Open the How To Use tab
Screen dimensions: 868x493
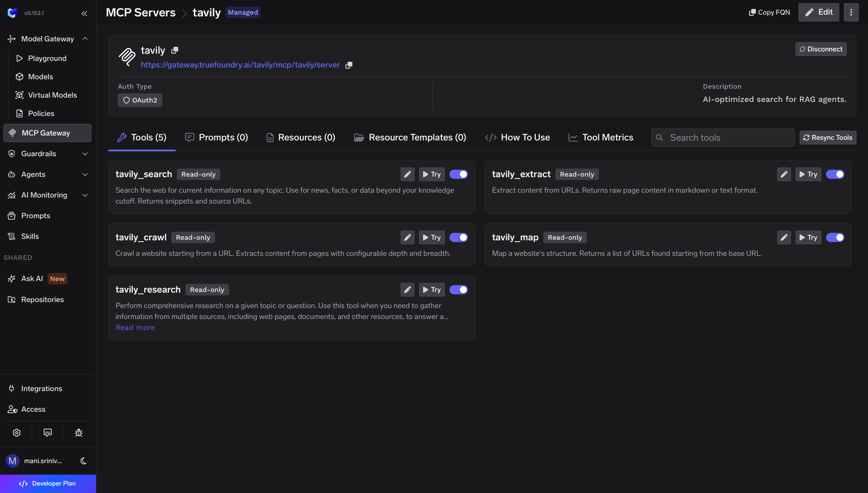pyautogui.click(x=518, y=138)
